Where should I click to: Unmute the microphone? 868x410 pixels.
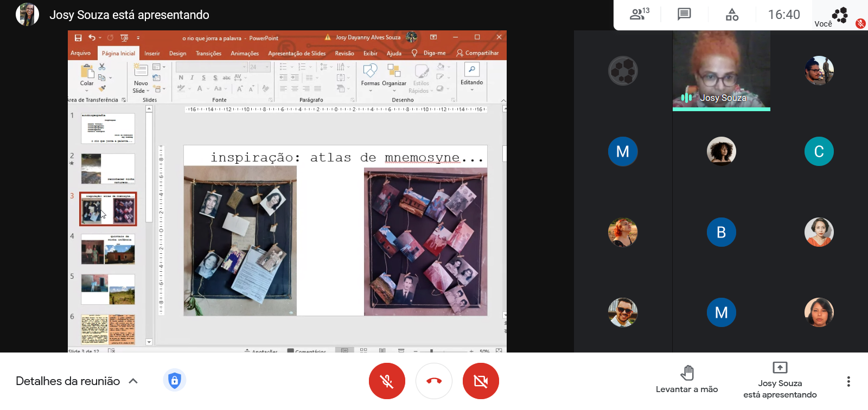pyautogui.click(x=387, y=381)
